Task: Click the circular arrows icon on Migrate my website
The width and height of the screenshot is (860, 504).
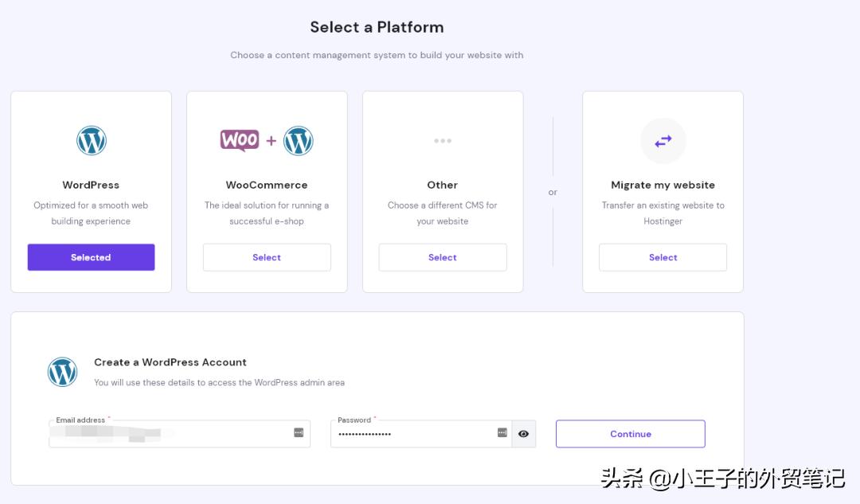Action: 663,140
